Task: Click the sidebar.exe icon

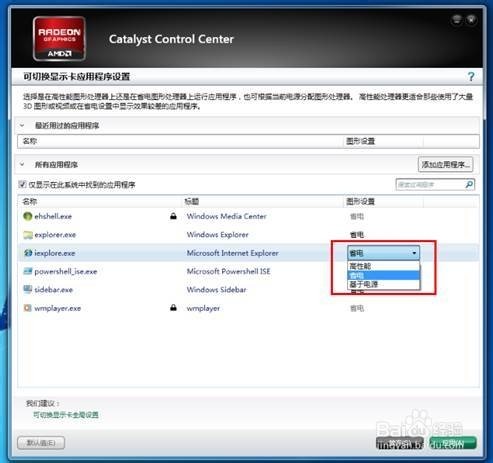Action: coord(28,289)
